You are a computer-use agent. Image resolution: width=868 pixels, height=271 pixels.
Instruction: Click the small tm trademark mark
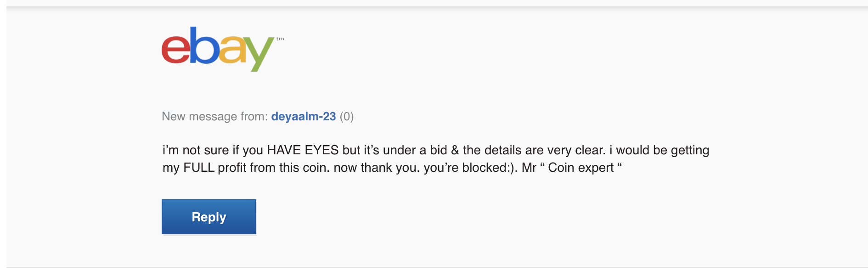280,39
